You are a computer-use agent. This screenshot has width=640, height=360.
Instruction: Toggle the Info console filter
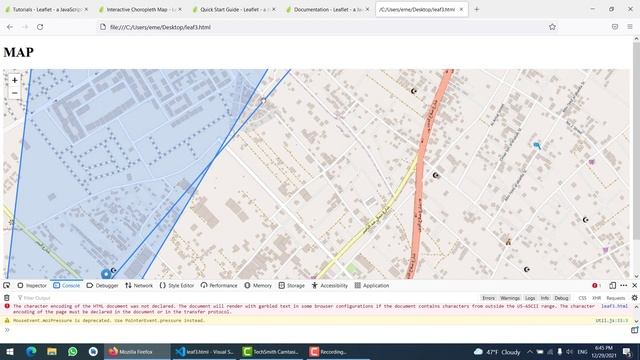[544, 298]
